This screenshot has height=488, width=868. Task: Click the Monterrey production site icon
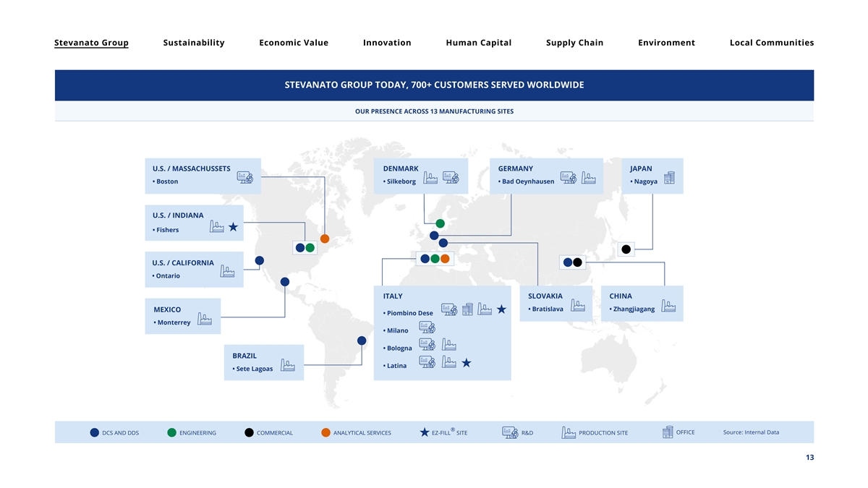pos(205,319)
